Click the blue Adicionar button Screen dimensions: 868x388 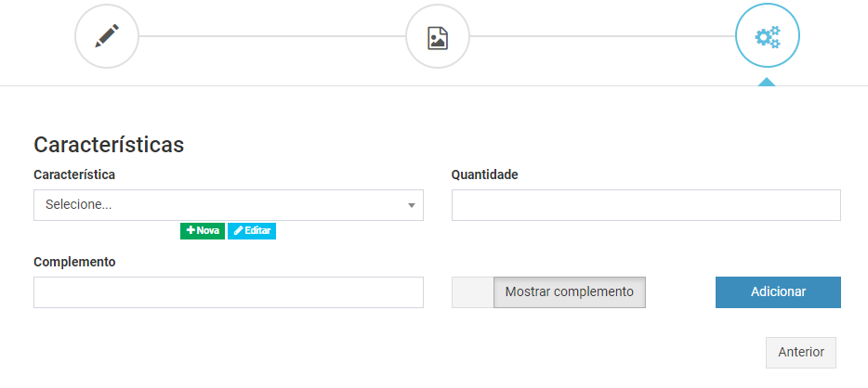coord(779,291)
